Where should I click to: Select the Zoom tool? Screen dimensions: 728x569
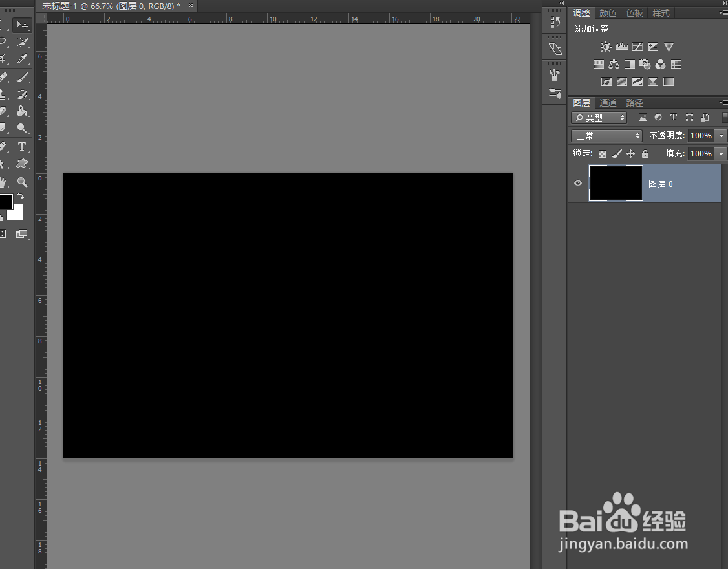(22, 182)
